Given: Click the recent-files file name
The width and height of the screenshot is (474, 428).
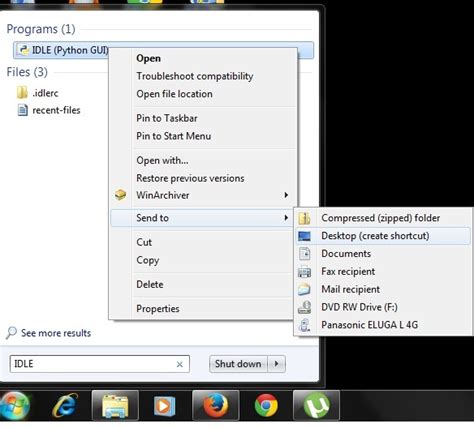Looking at the screenshot, I should point(56,110).
